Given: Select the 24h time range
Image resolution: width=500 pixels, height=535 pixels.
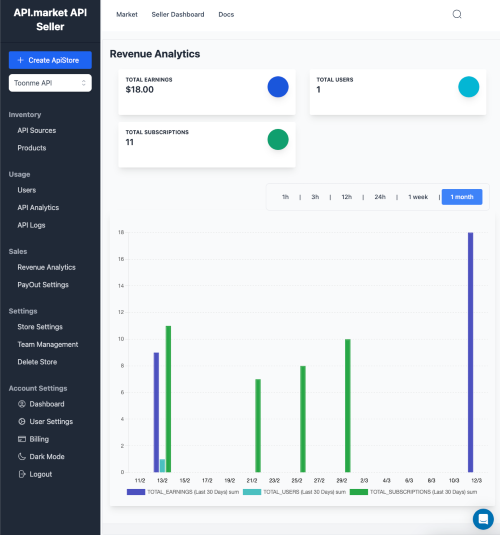Looking at the screenshot, I should click(x=380, y=197).
